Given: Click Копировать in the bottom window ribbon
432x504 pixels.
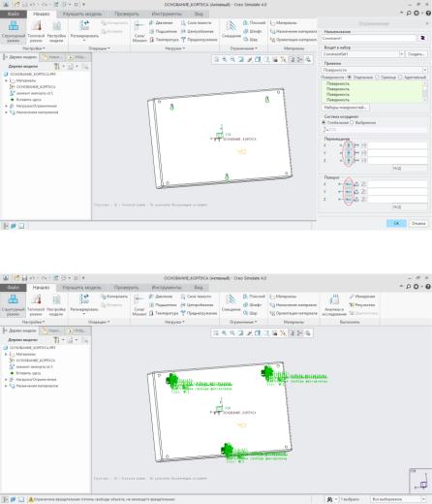Looking at the screenshot, I should coord(114,297).
